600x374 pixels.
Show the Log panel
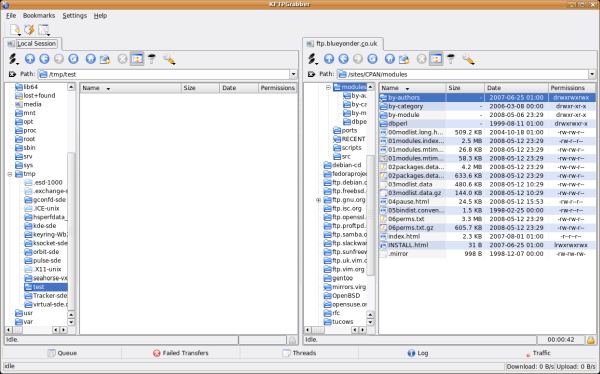418,353
